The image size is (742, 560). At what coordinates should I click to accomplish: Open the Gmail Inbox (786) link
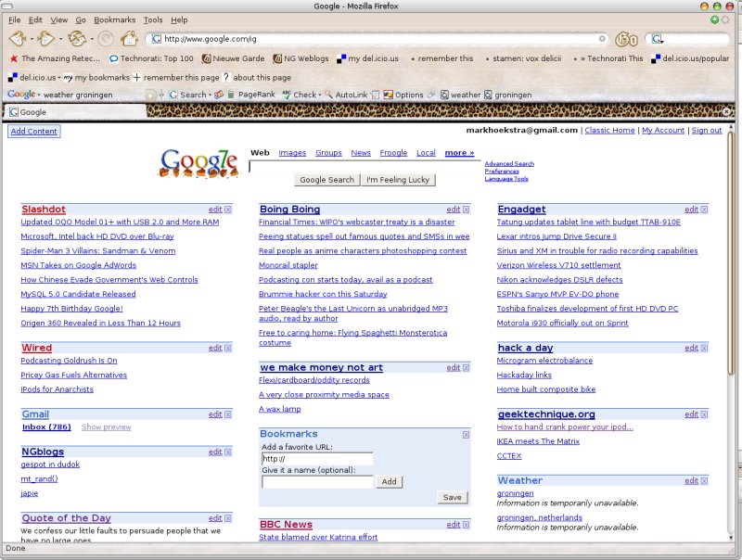coord(46,427)
